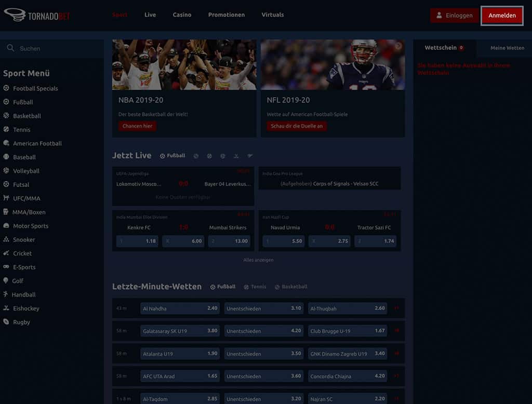Click the Golf ball icon
Viewport: 532px width, 404px height.
[x=5, y=280]
